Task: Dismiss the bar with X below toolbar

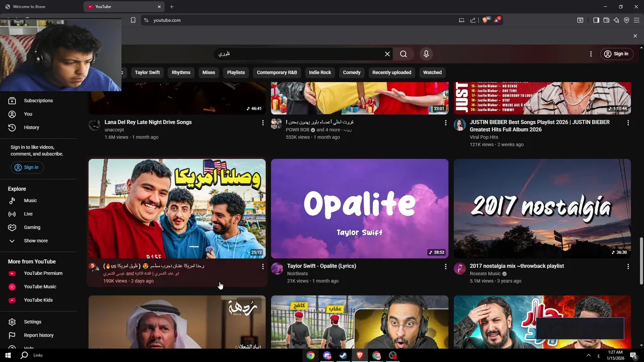Action: tap(635, 36)
